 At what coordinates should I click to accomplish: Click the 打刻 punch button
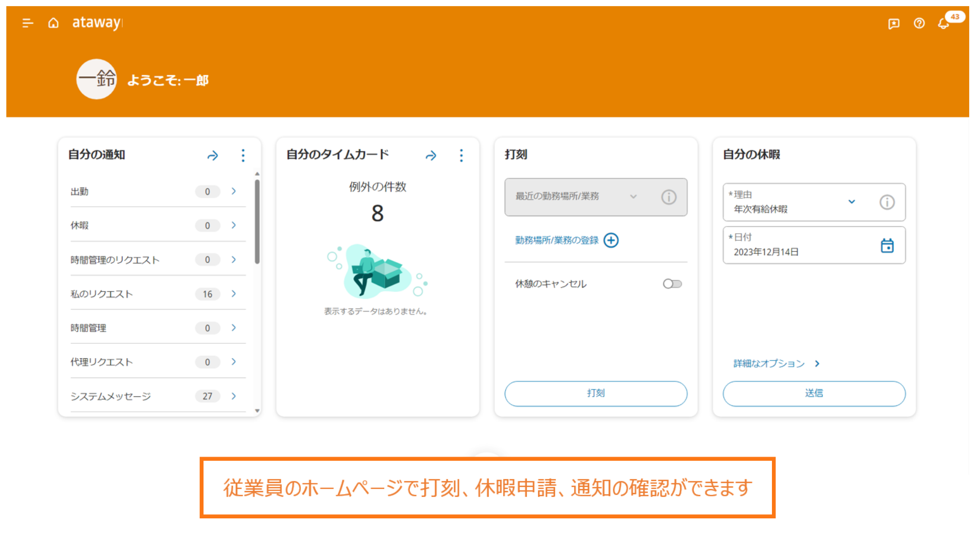click(595, 393)
